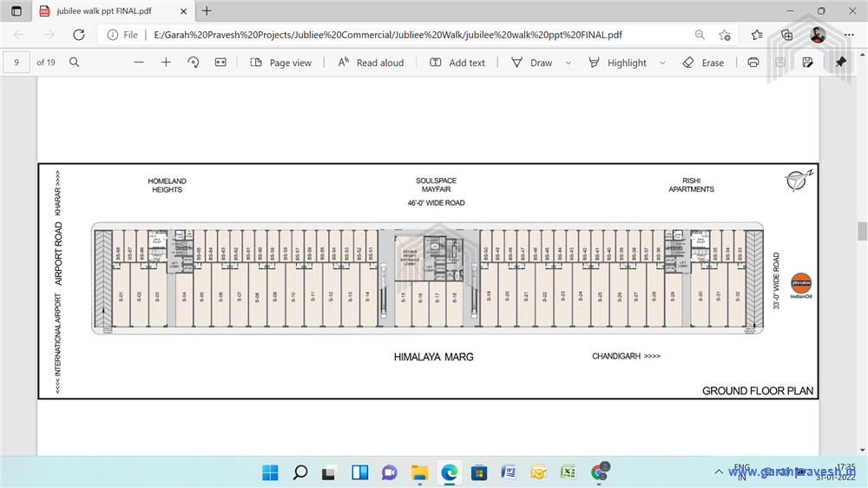The image size is (868, 488).
Task: Expand the Draw tool options dropdown
Action: [x=569, y=63]
